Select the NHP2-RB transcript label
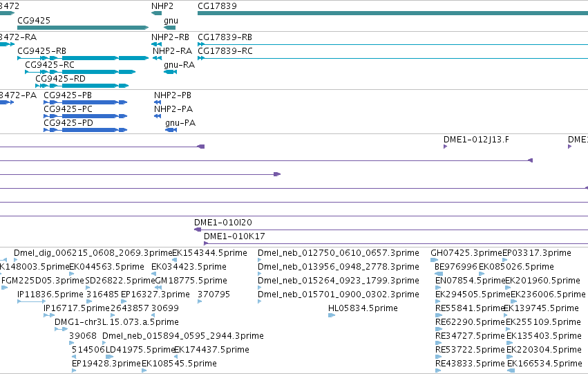 coord(170,37)
